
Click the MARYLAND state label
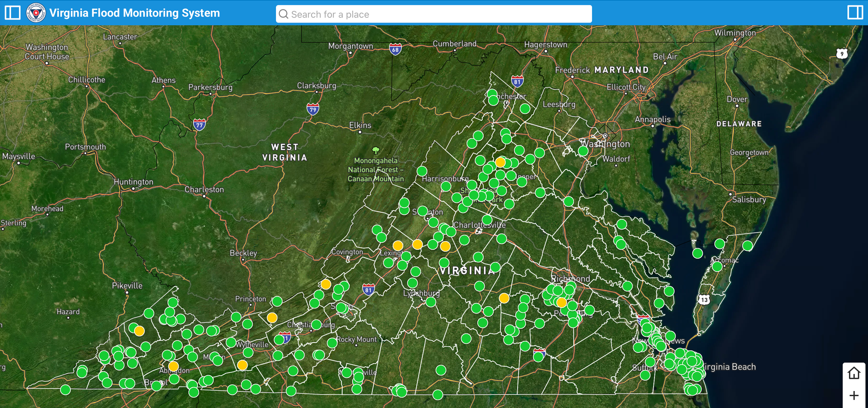pyautogui.click(x=621, y=70)
